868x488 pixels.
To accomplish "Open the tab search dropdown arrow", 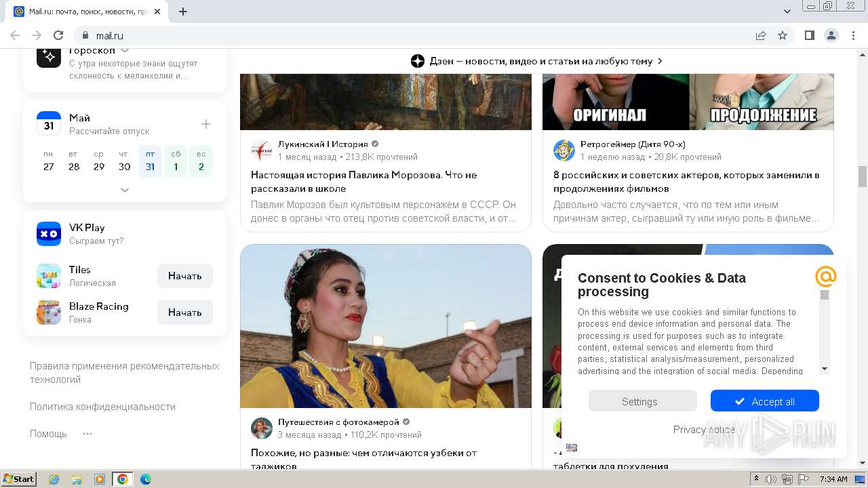I will click(x=787, y=12).
